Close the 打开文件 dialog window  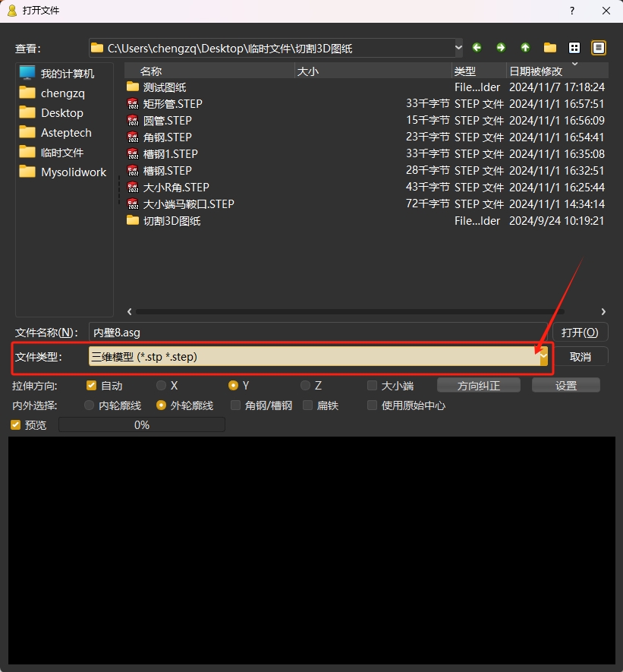tap(606, 11)
